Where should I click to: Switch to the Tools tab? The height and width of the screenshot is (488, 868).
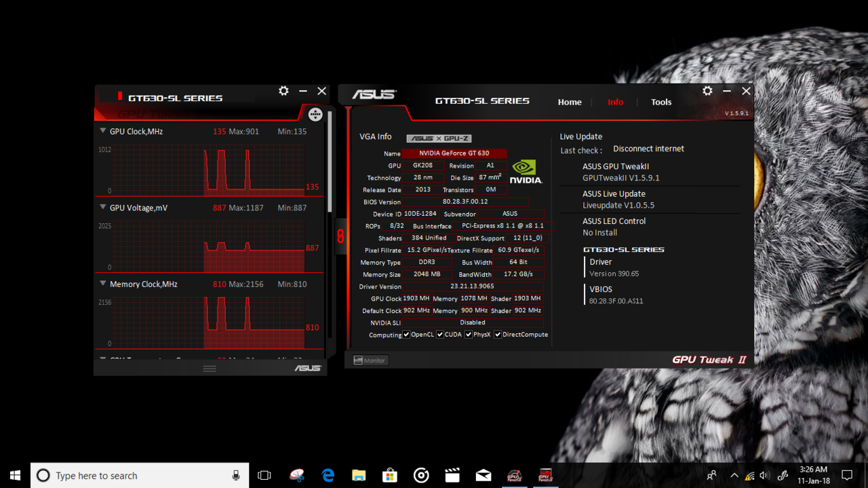tap(661, 102)
